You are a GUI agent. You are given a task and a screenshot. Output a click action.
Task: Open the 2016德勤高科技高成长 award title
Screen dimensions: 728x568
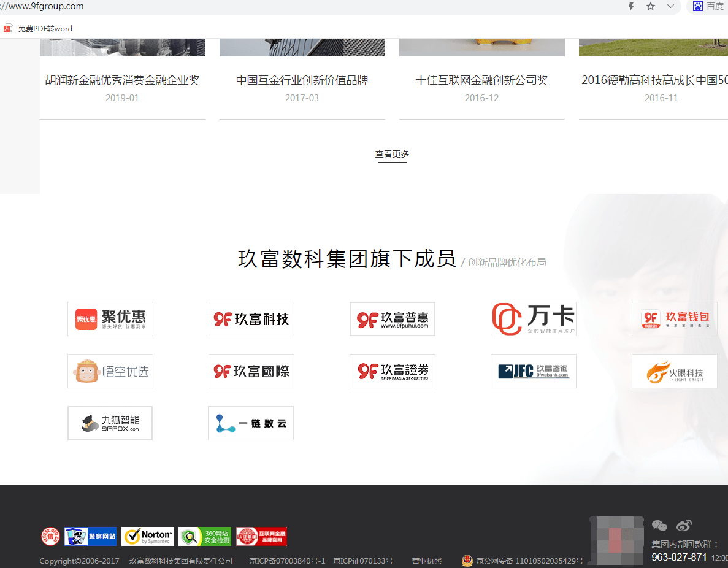click(654, 80)
